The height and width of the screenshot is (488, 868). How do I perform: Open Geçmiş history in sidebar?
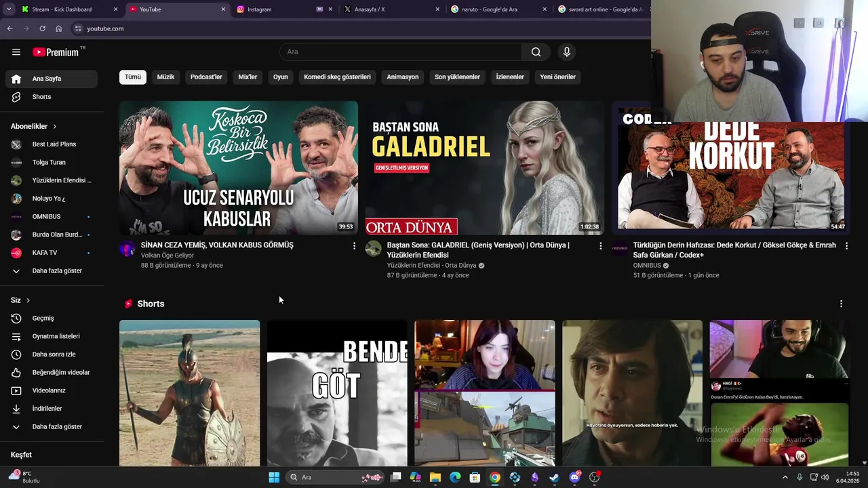(x=52, y=319)
